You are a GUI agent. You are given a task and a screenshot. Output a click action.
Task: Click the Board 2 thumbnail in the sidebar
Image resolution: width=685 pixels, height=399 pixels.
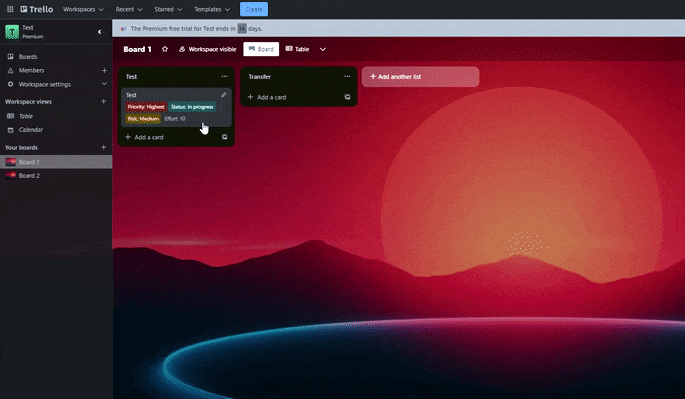(10, 175)
